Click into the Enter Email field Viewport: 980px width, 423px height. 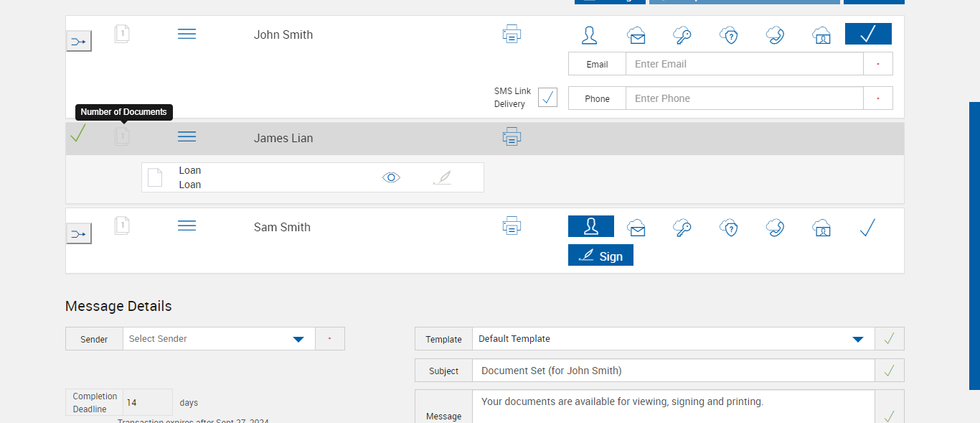coord(744,64)
